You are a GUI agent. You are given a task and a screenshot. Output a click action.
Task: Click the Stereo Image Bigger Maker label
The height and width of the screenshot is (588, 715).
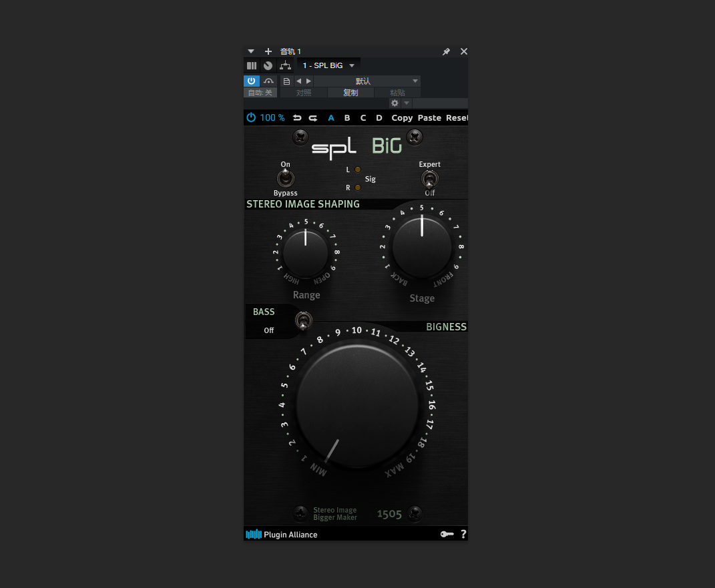[334, 514]
